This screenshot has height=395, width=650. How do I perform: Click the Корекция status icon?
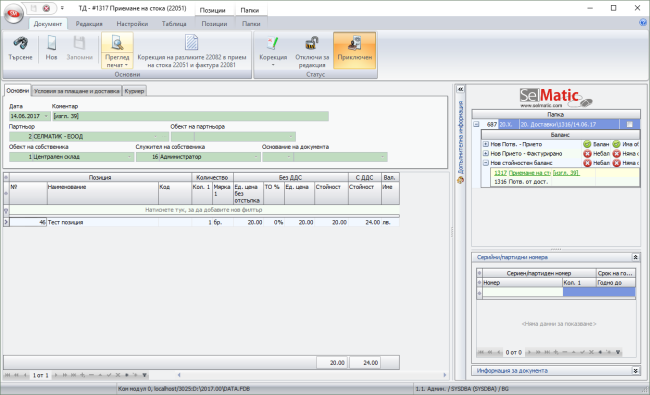click(x=273, y=43)
